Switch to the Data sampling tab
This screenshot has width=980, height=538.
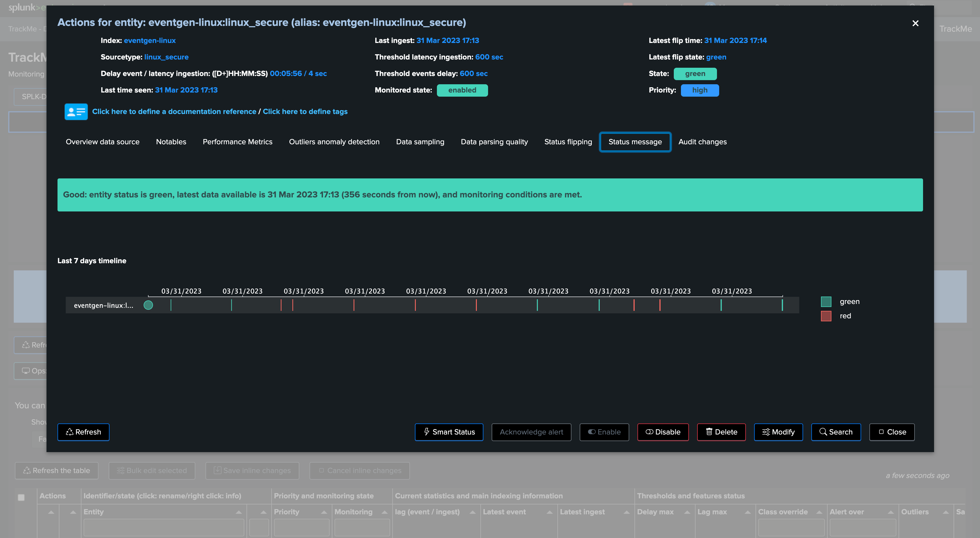click(x=420, y=142)
